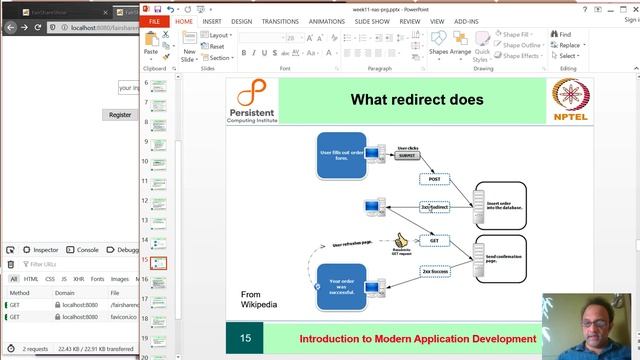
Task: Collapse the ribbon with the chevron
Action: (636, 68)
